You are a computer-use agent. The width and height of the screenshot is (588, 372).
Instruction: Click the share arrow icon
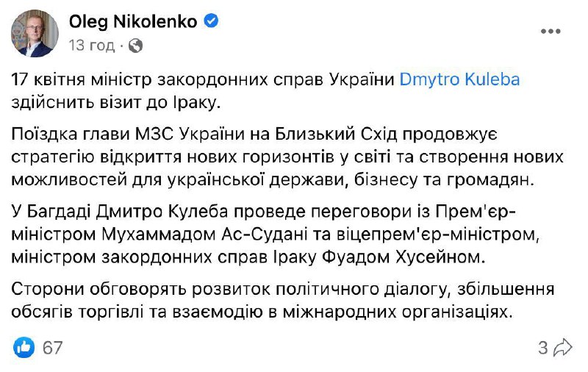(x=563, y=347)
